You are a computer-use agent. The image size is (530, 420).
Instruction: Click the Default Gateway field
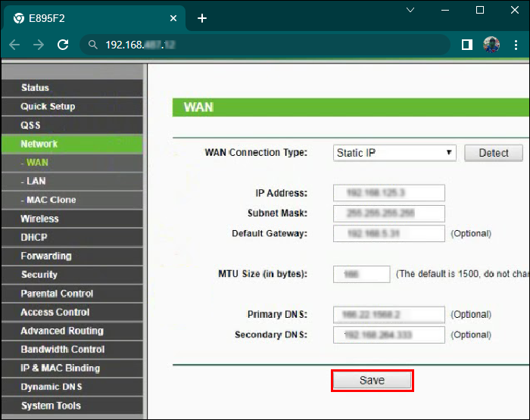click(388, 234)
